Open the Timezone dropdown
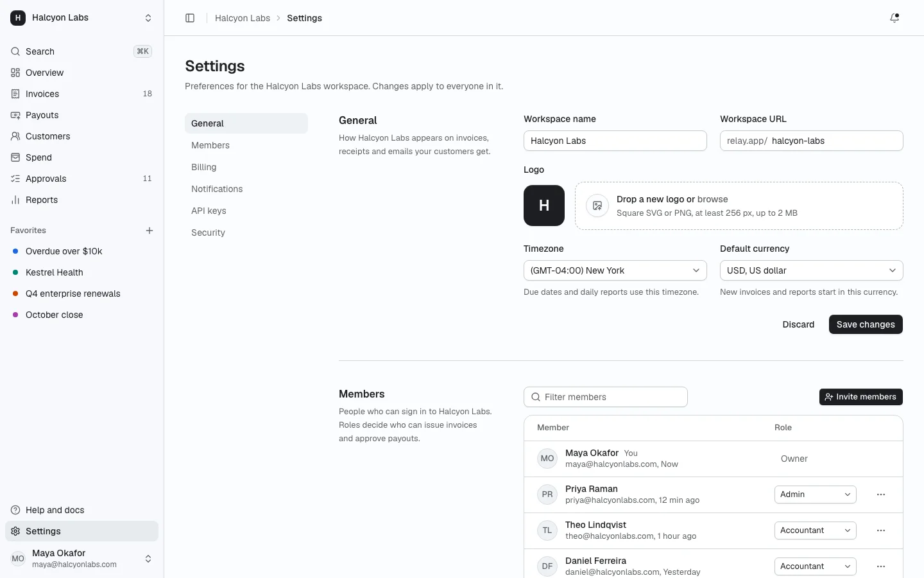 (615, 270)
